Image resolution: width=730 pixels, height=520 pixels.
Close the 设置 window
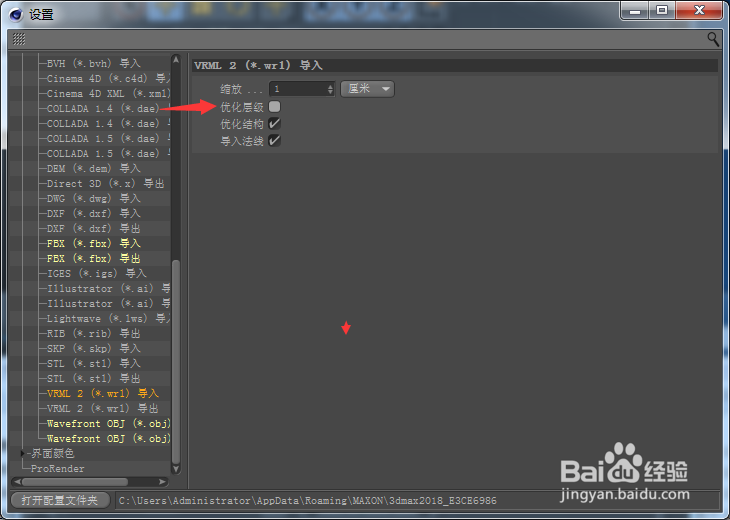point(699,11)
